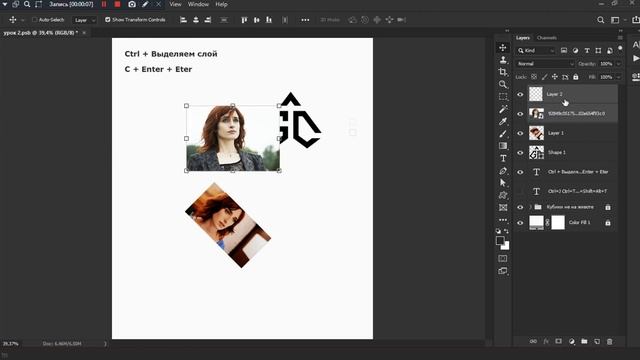Click the background color swatch
The width and height of the screenshot is (640, 360).
point(506,246)
